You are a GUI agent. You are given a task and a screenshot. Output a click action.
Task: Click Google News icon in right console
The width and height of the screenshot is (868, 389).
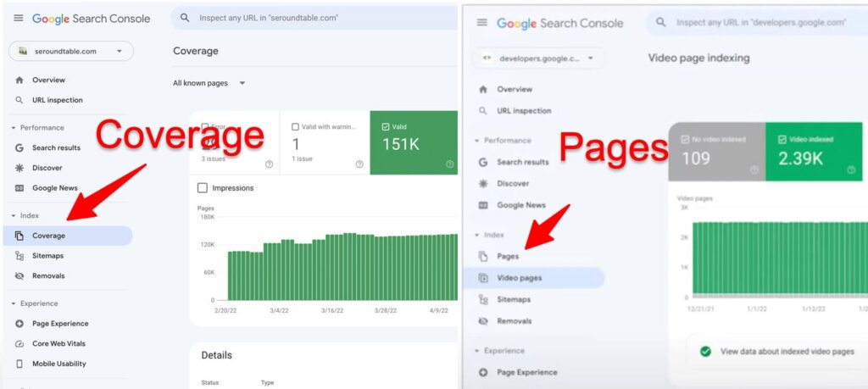[482, 205]
